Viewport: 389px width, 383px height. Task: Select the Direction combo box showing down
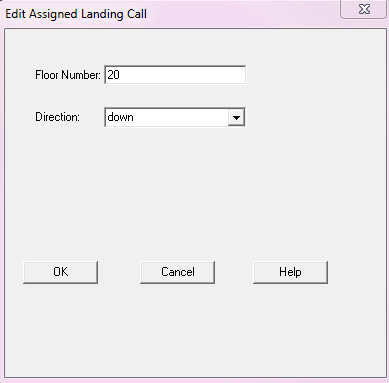click(x=175, y=117)
